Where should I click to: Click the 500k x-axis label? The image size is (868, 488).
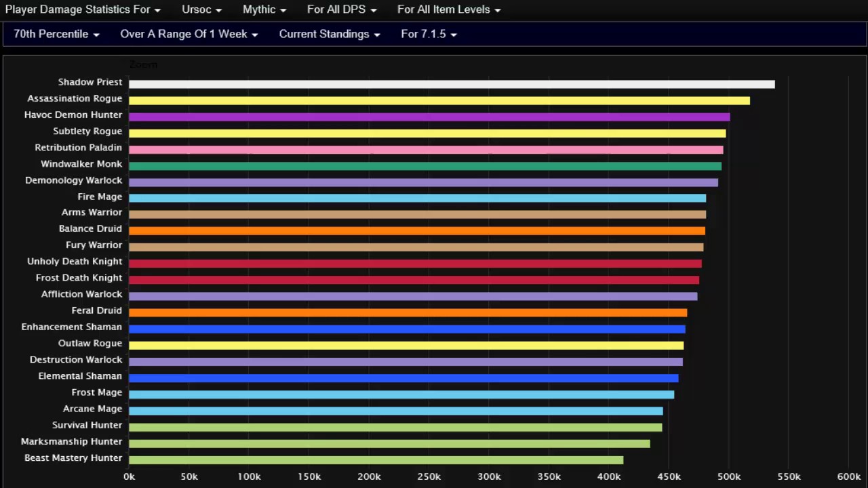click(729, 476)
